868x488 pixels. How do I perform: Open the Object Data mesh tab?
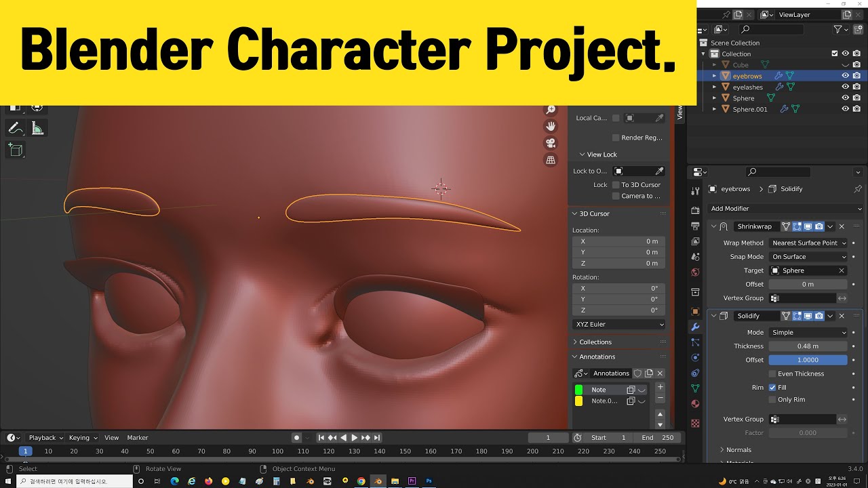pyautogui.click(x=695, y=388)
